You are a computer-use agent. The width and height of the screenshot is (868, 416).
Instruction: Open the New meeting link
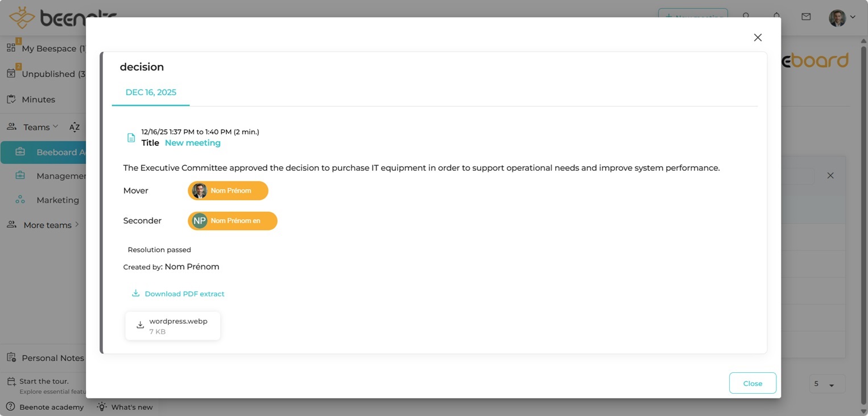[x=192, y=142]
